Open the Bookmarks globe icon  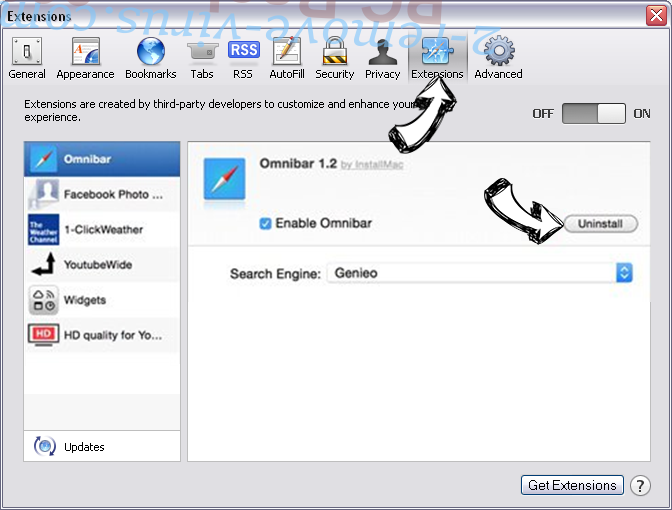click(150, 51)
